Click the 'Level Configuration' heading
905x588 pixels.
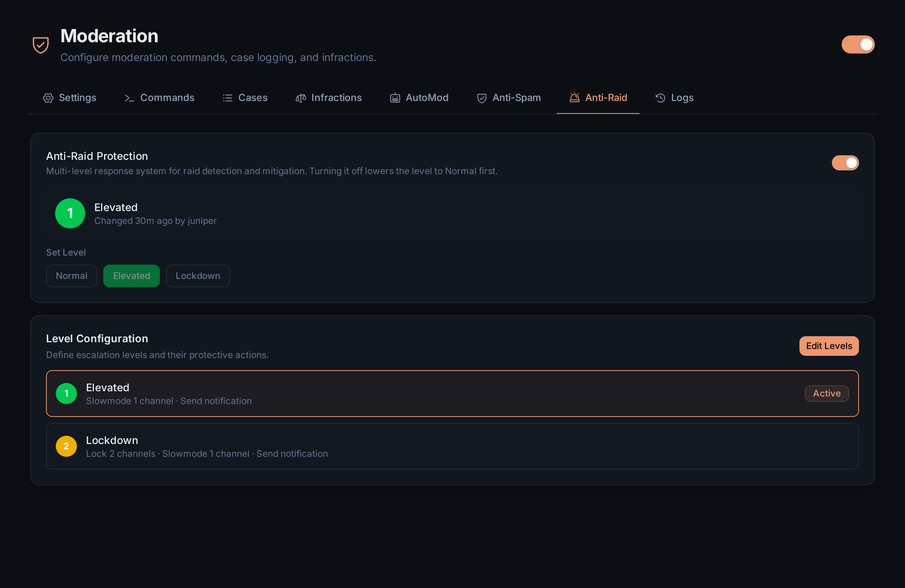click(x=97, y=338)
